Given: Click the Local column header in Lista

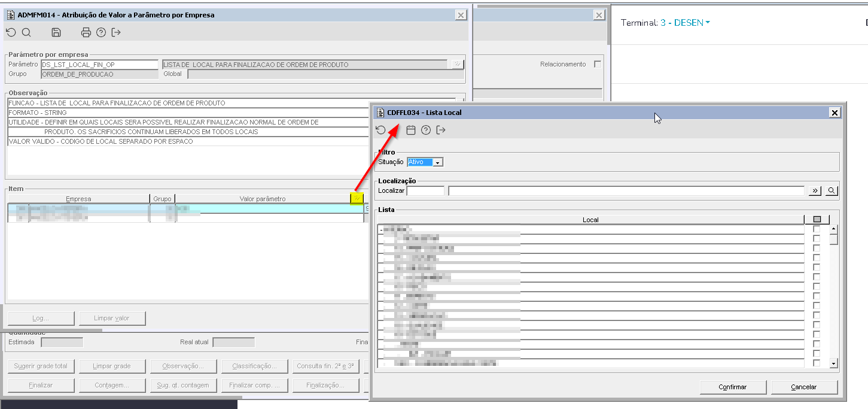Looking at the screenshot, I should pyautogui.click(x=591, y=220).
